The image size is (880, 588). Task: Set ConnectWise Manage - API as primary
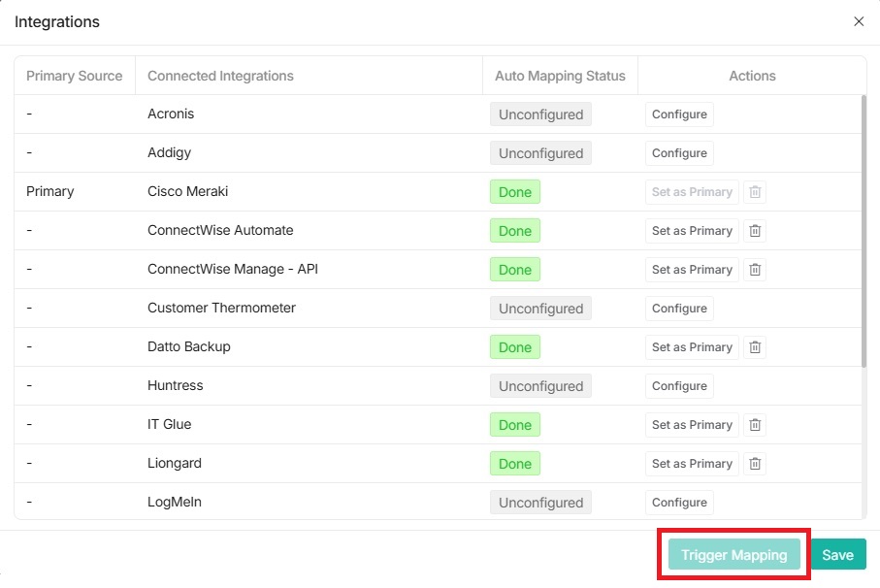(x=692, y=269)
